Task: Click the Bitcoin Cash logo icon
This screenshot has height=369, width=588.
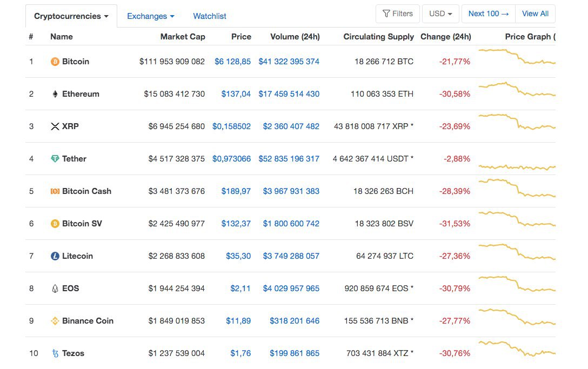Action: pyautogui.click(x=55, y=191)
